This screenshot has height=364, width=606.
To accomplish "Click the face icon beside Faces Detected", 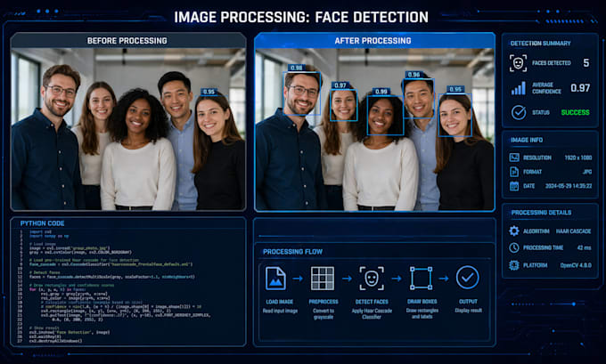I will coord(518,63).
